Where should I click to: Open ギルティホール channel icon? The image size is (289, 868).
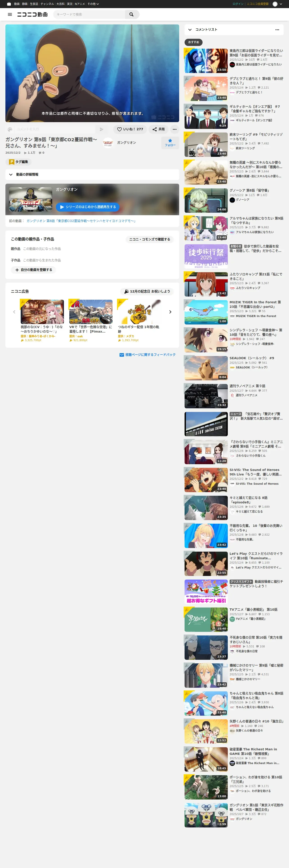(x=232, y=120)
